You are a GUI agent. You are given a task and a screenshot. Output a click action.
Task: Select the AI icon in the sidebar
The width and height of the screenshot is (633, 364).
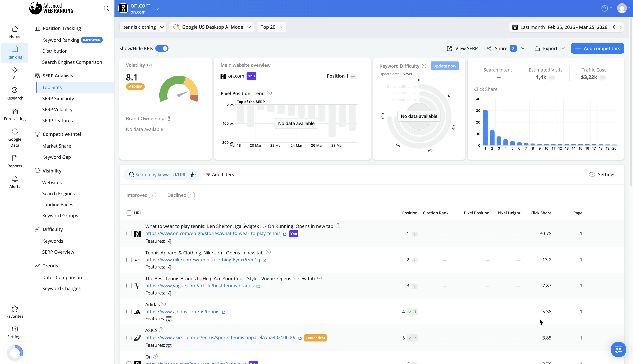[14, 73]
